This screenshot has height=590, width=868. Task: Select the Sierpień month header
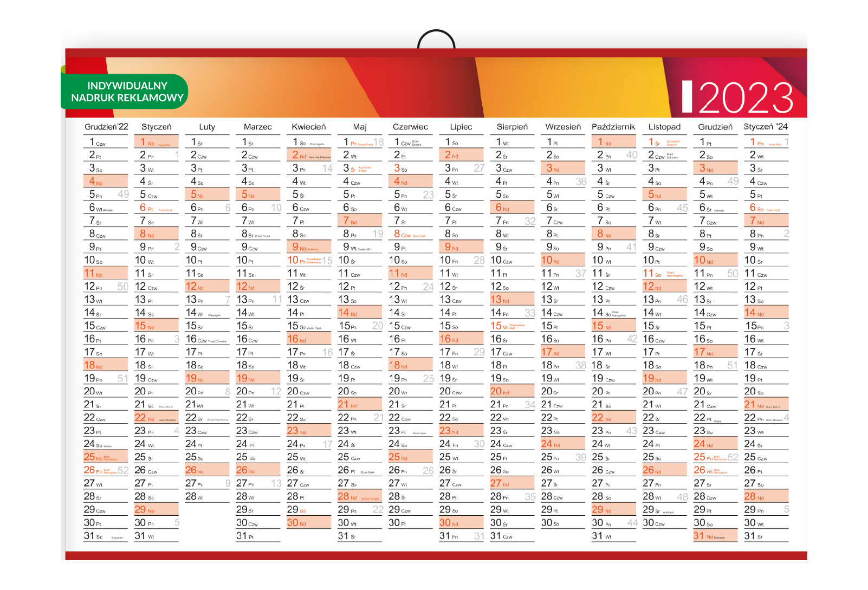click(512, 127)
